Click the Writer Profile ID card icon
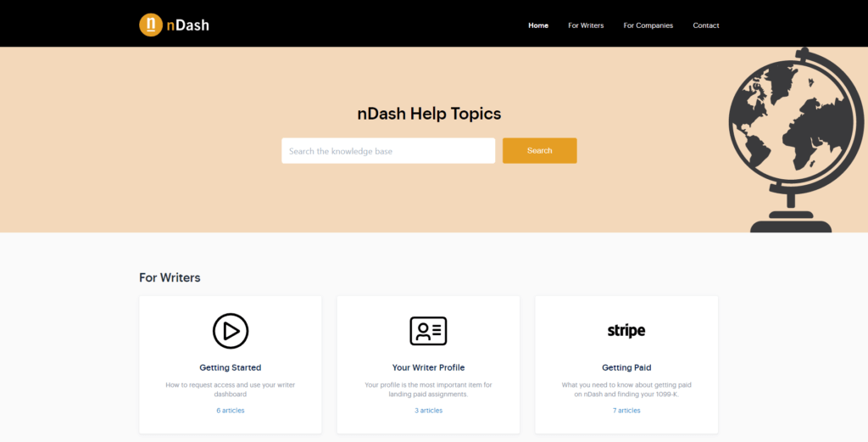Image resolution: width=868 pixels, height=442 pixels. coord(428,331)
